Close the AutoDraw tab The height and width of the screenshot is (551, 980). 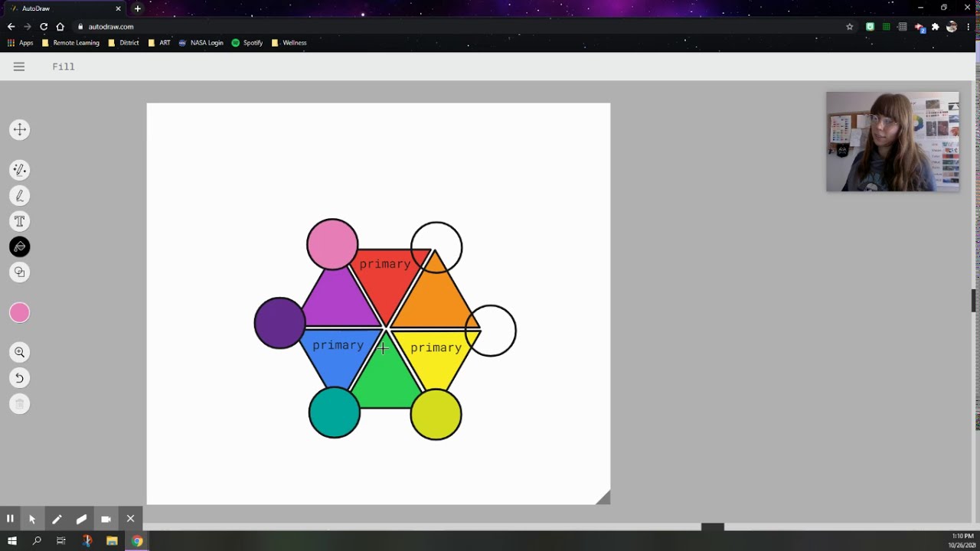click(x=118, y=8)
